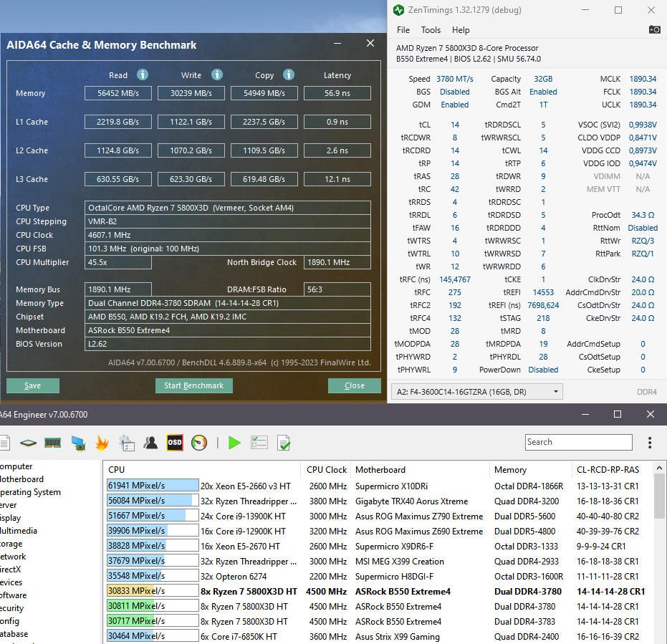Viewport: 667px width, 644px height.
Task: Select the Multimedia tree item
Action: (19, 530)
